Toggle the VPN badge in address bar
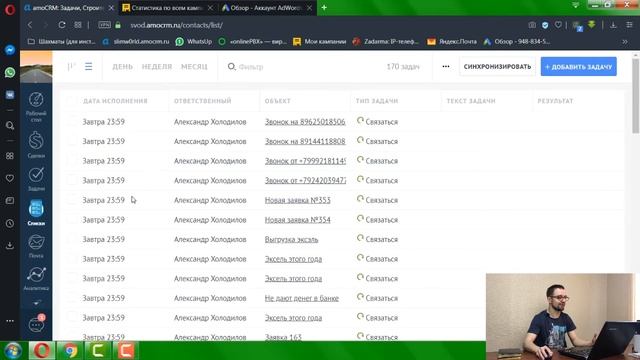Image resolution: width=640 pixels, height=360 pixels. 104,25
